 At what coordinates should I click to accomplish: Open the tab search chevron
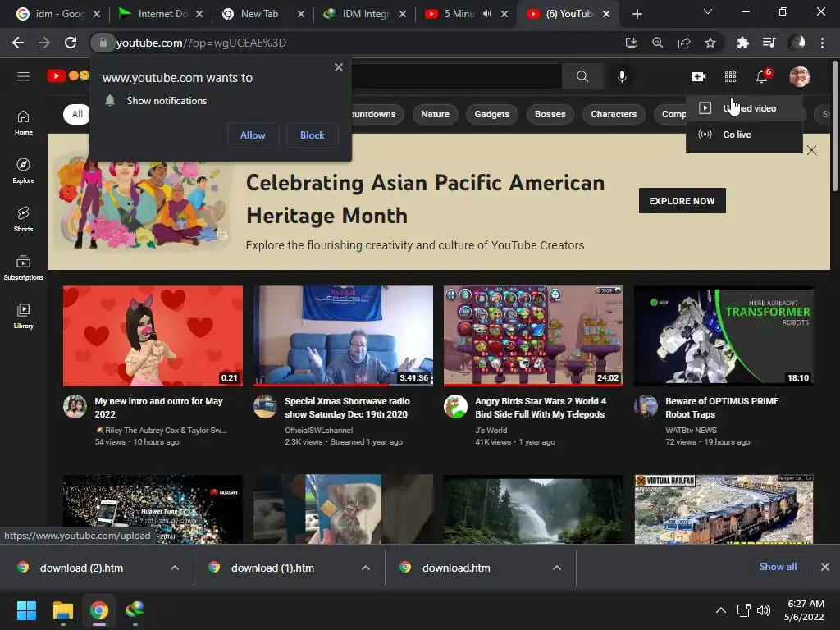708,11
